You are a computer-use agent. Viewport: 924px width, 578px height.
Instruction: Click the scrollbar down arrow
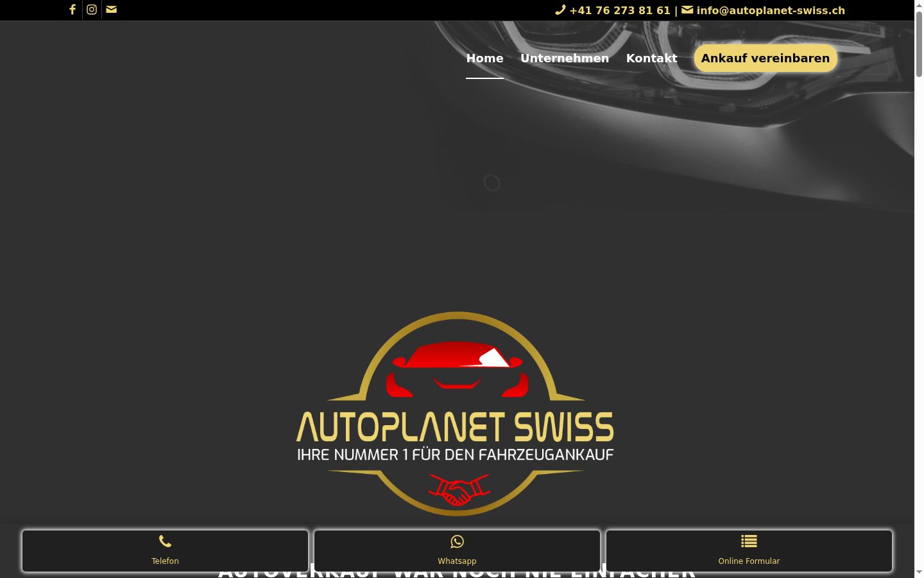tap(919, 573)
